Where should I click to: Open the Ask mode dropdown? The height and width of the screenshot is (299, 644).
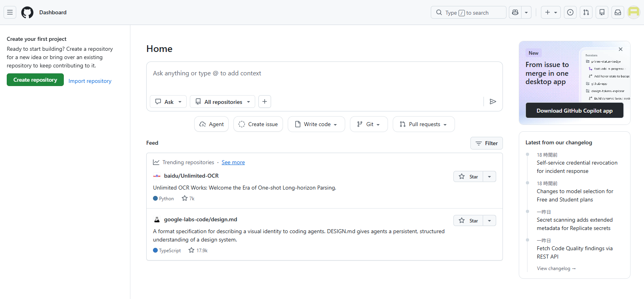coord(168,102)
